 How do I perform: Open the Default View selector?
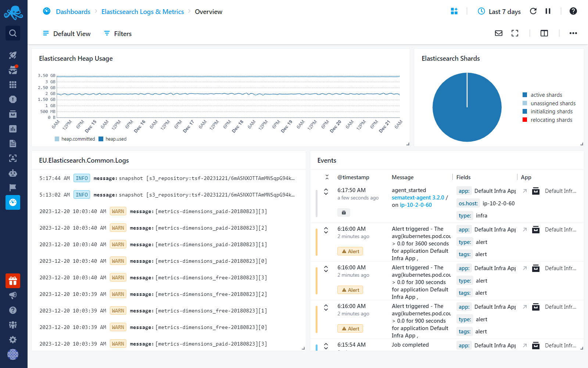67,33
